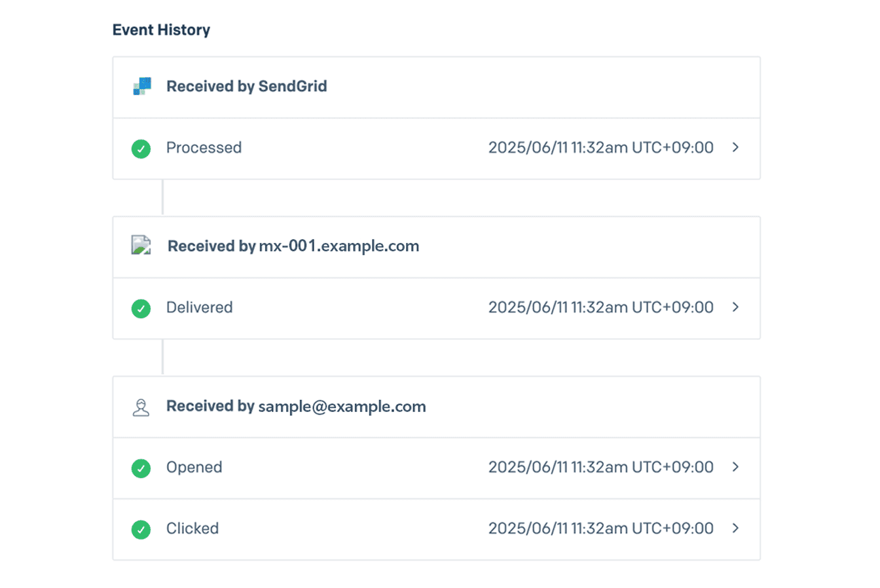The image size is (880, 588).
Task: Click the Received by SendGrid header text
Action: (246, 86)
